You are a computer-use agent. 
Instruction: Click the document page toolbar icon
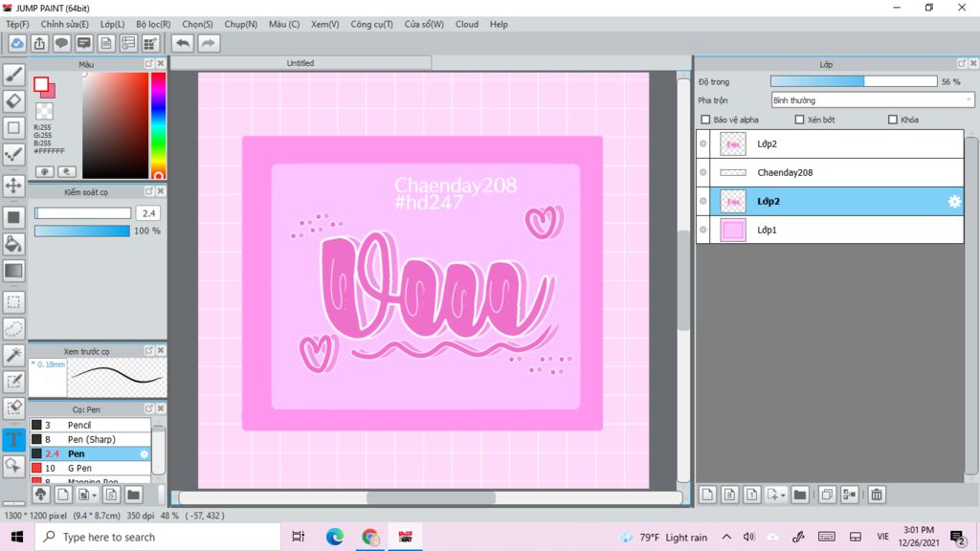point(106,43)
